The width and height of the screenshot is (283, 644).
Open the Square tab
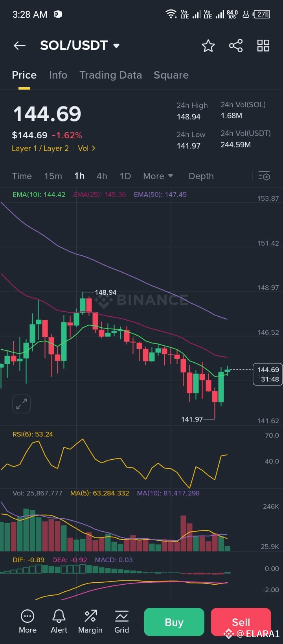tap(171, 75)
